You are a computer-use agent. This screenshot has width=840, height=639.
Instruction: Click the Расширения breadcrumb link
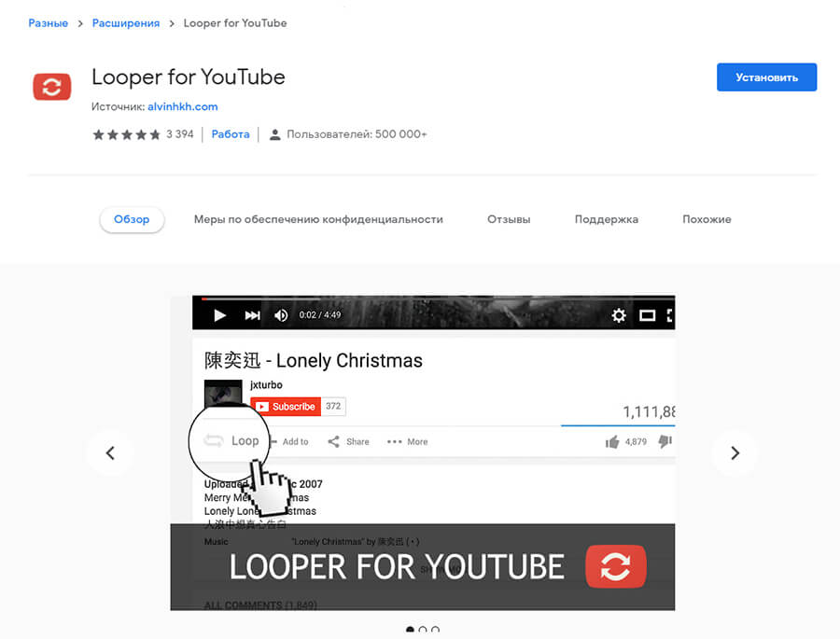pos(126,23)
